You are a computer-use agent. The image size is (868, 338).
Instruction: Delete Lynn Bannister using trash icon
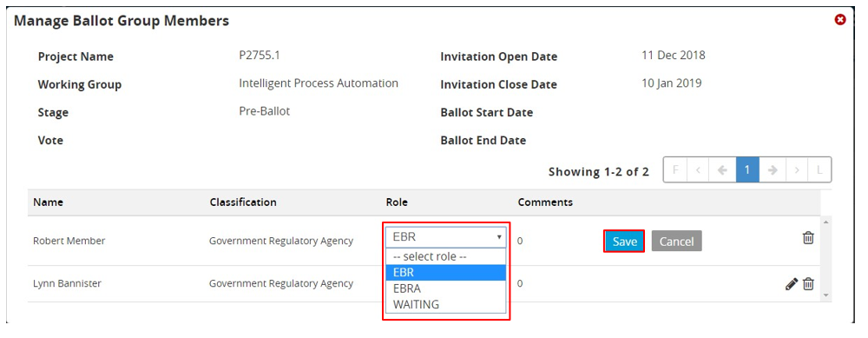click(x=808, y=284)
